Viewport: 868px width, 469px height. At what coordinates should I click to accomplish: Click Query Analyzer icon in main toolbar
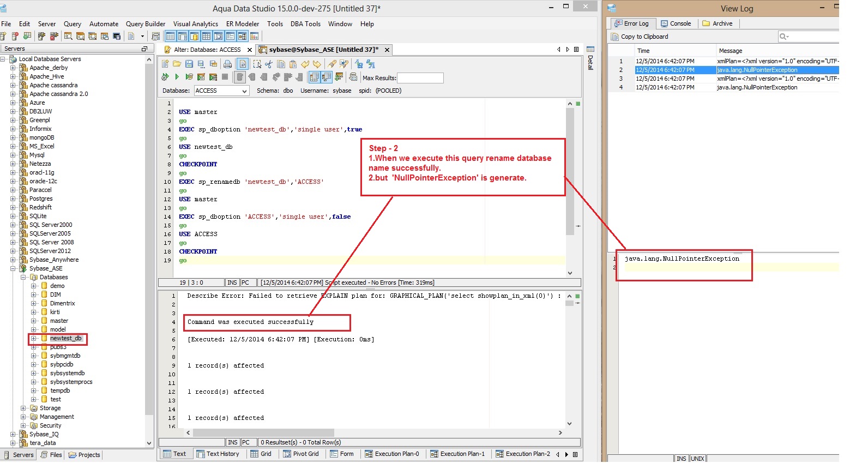(68, 37)
